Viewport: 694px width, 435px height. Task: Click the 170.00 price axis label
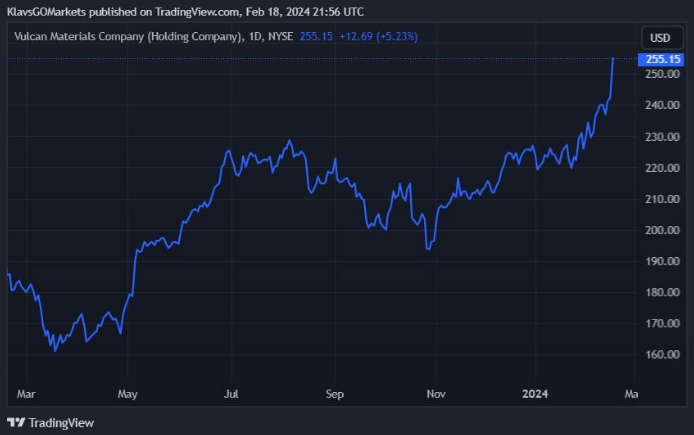[x=662, y=323]
